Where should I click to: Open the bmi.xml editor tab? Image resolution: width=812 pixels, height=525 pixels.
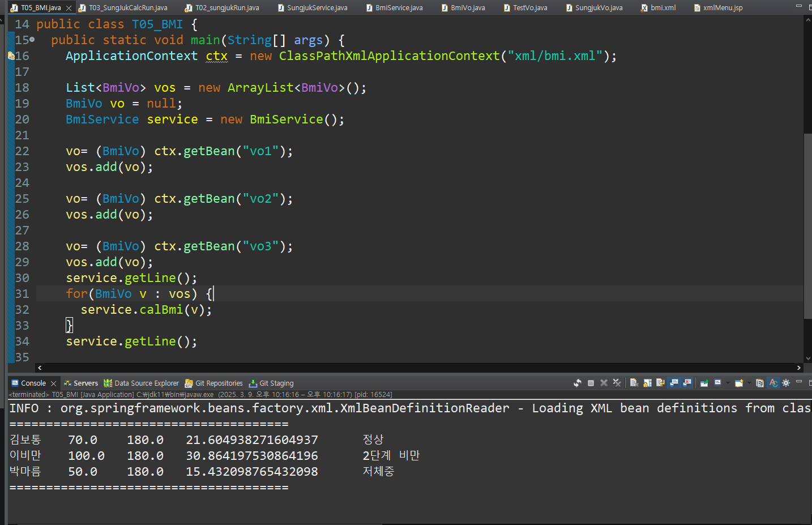(x=663, y=8)
